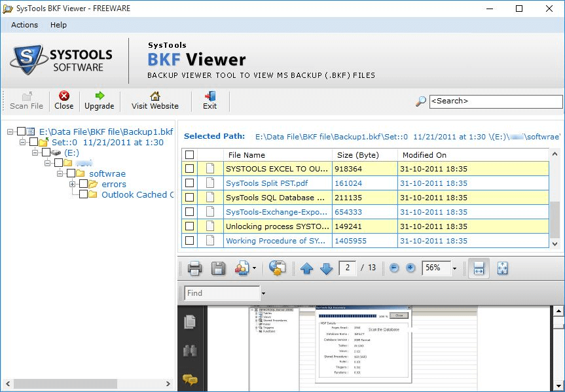Open Visit Website from the toolbar

pos(155,100)
